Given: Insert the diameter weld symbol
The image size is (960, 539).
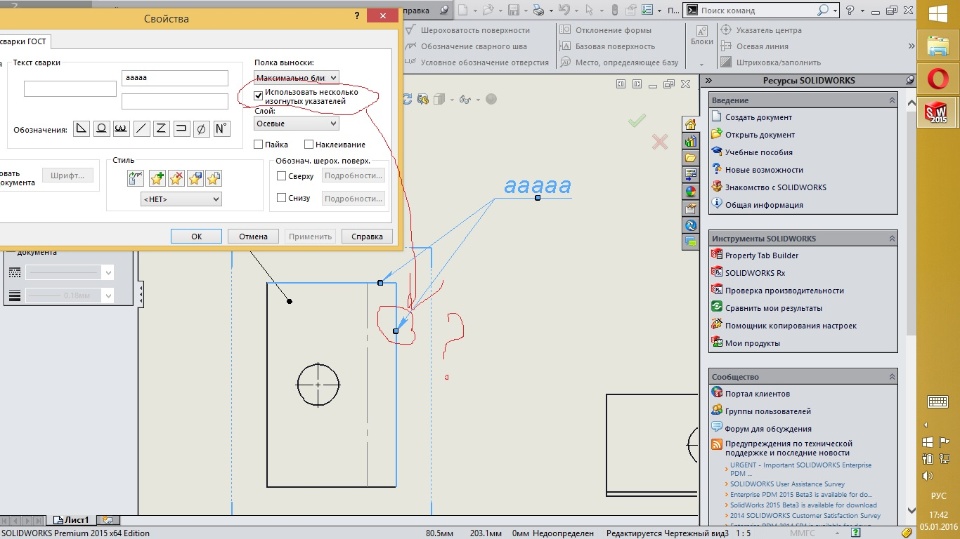Looking at the screenshot, I should point(201,129).
